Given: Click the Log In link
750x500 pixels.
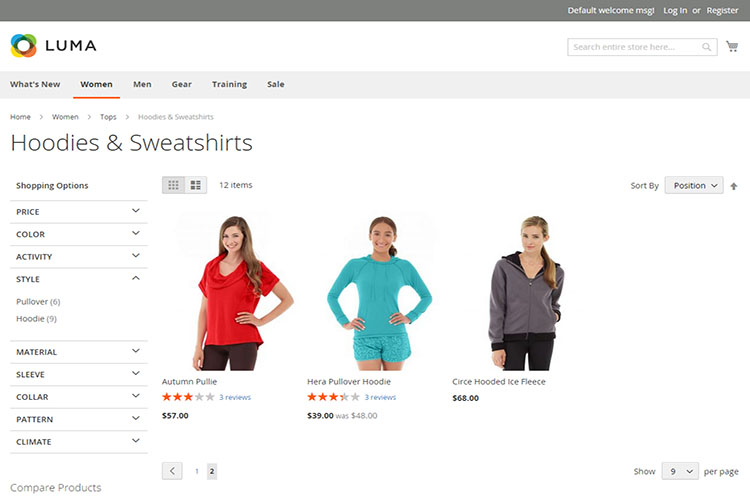Looking at the screenshot, I should click(x=675, y=11).
